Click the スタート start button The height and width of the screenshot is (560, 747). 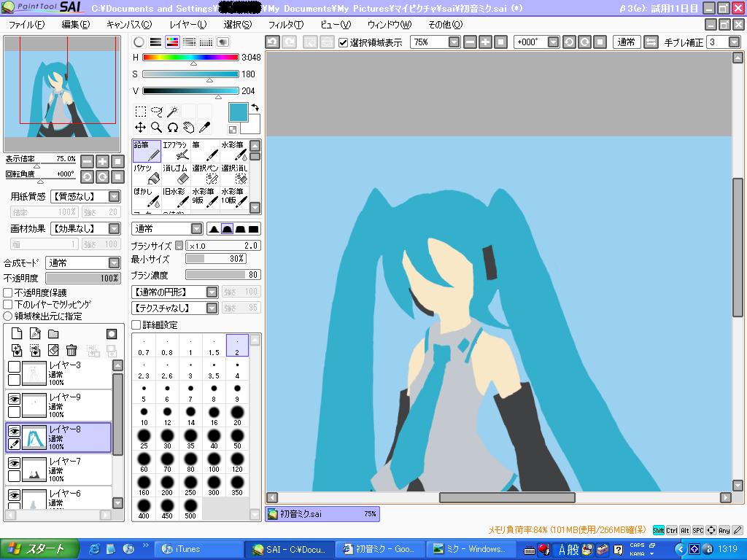coord(39,549)
